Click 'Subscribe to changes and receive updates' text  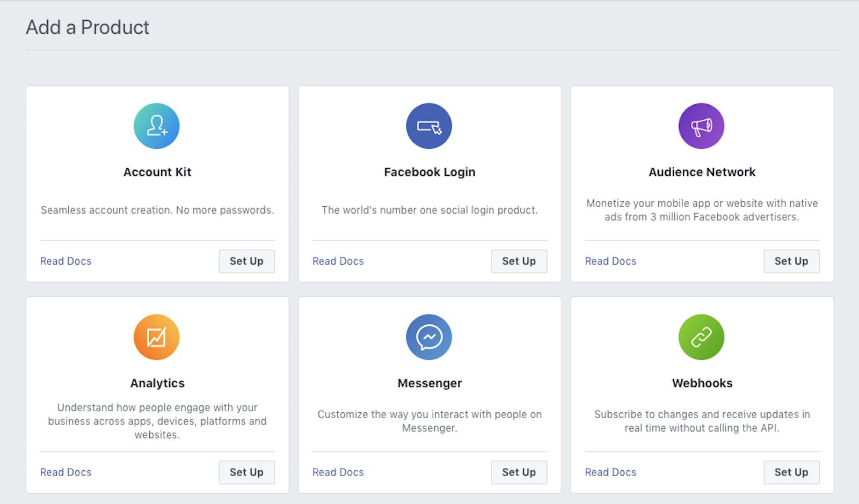(702, 421)
